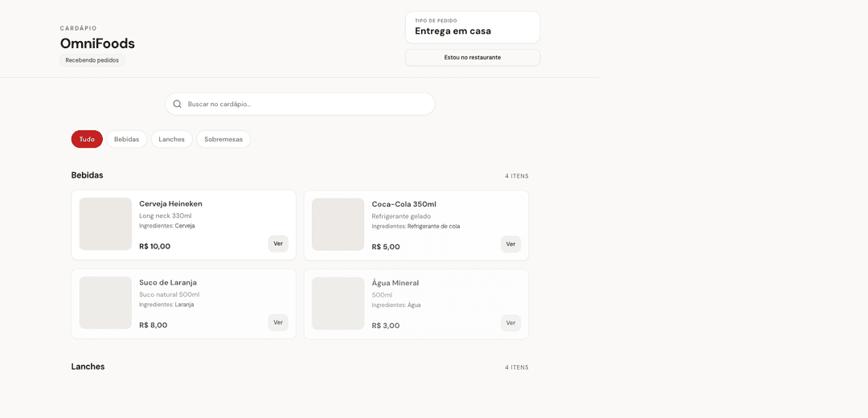Click the Água Mineral image placeholder

[338, 303]
